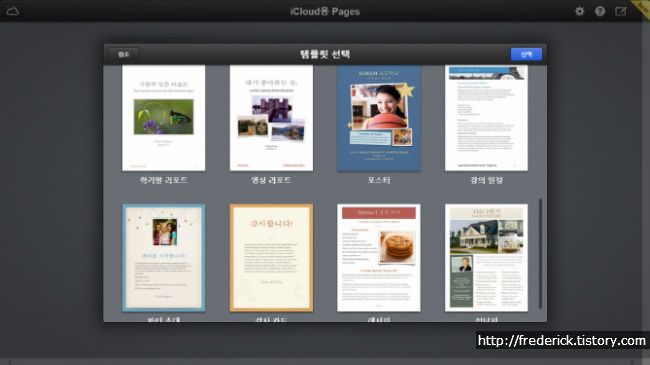Select the photo collage report template
This screenshot has height=365, width=650.
point(271,118)
